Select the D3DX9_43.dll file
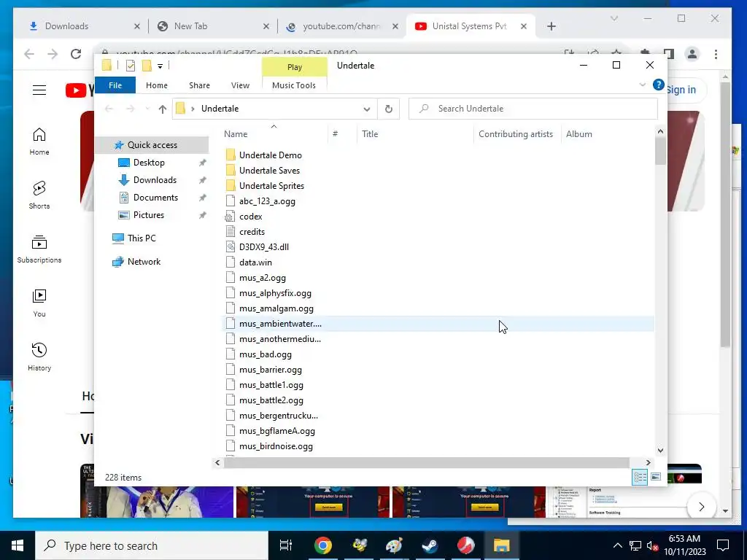This screenshot has width=747, height=560. click(264, 246)
